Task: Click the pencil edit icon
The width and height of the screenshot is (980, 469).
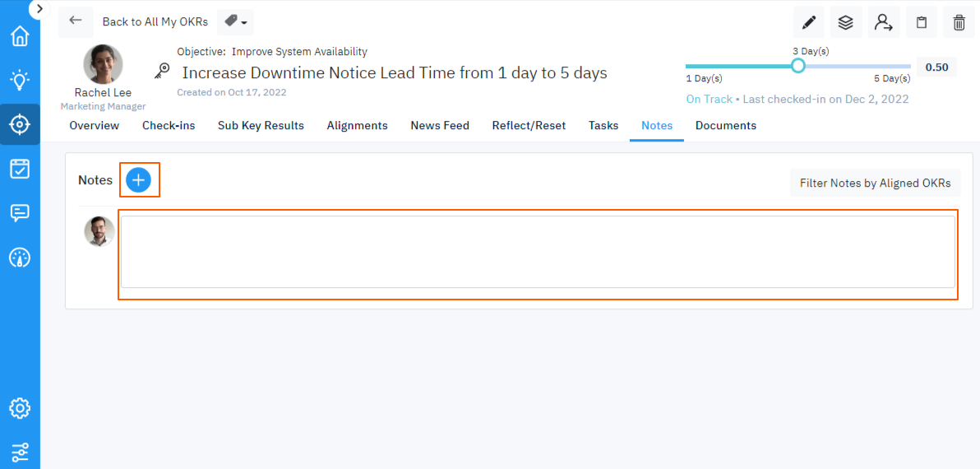Action: point(808,22)
